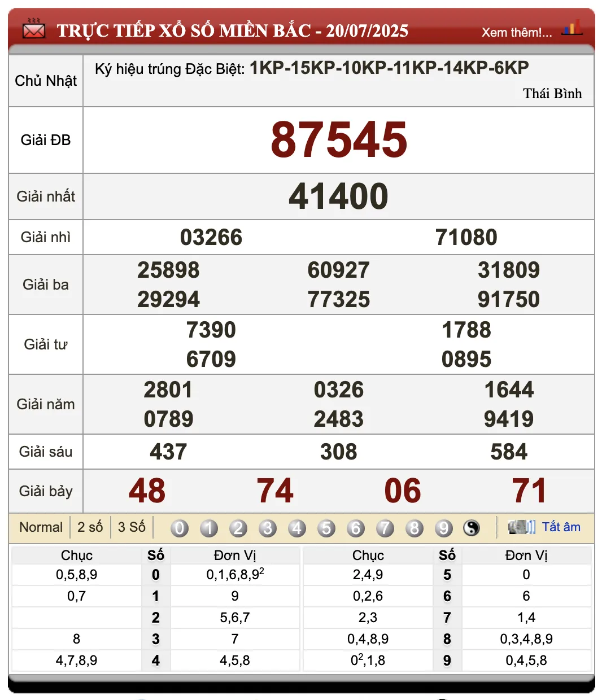Switch to the Normal display tab

(41, 527)
